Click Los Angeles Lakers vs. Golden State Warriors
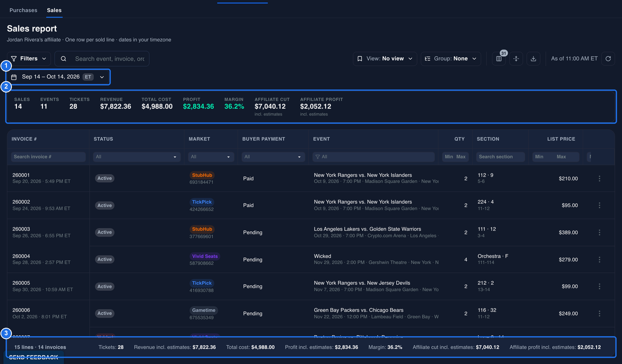This screenshot has height=364, width=622. click(367, 229)
